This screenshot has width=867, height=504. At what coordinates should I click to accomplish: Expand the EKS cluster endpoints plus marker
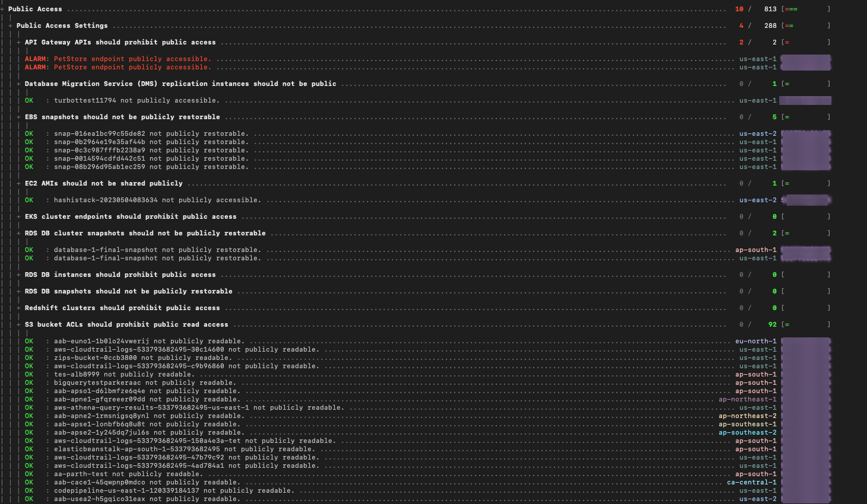coord(19,216)
